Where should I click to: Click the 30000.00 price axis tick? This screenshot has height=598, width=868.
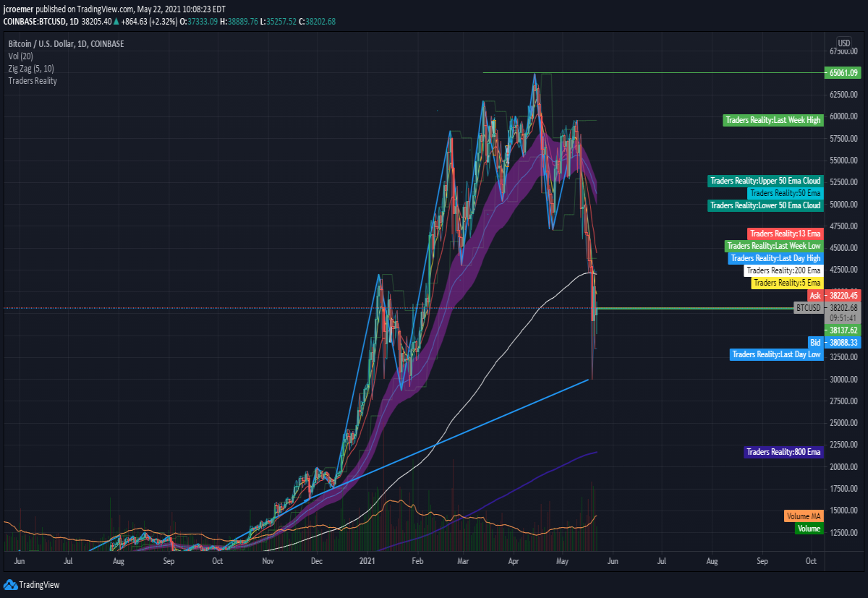click(x=843, y=379)
